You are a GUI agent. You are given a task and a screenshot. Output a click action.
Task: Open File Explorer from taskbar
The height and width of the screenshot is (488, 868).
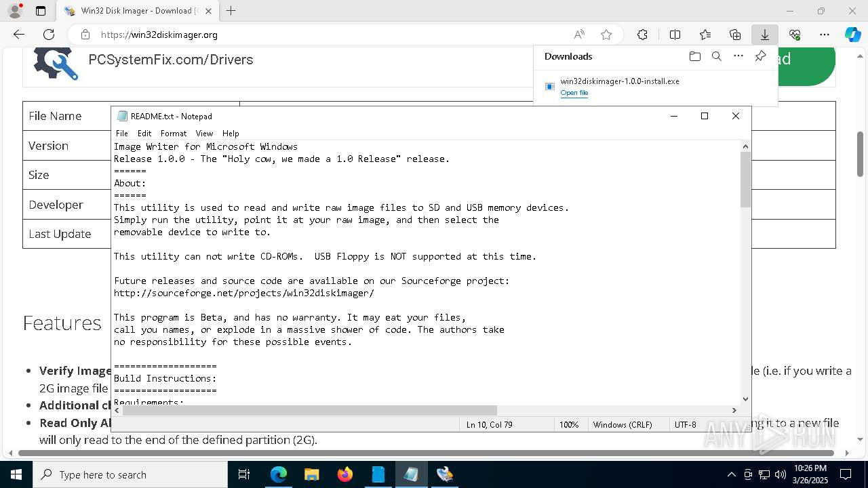(x=312, y=474)
